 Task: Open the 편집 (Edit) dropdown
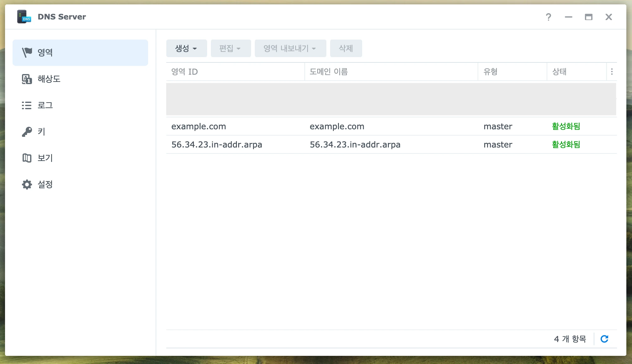(231, 48)
